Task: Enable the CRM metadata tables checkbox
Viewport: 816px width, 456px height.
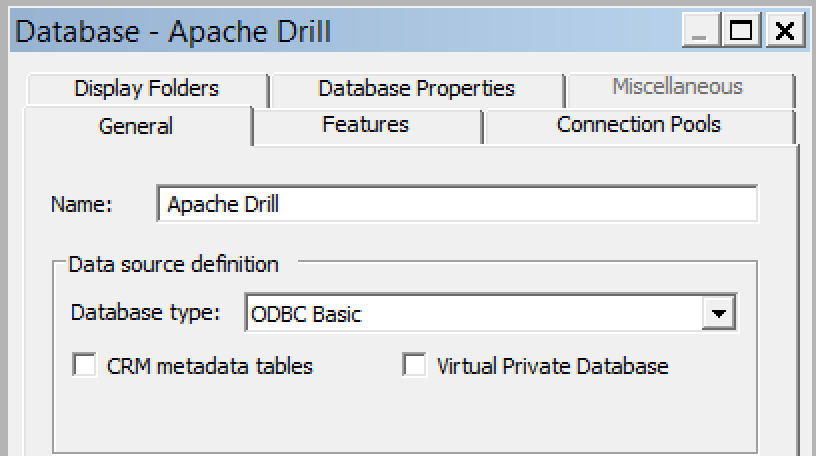Action: tap(84, 365)
